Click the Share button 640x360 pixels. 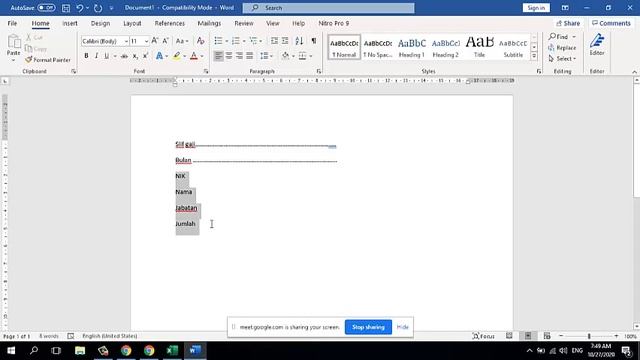click(x=568, y=23)
